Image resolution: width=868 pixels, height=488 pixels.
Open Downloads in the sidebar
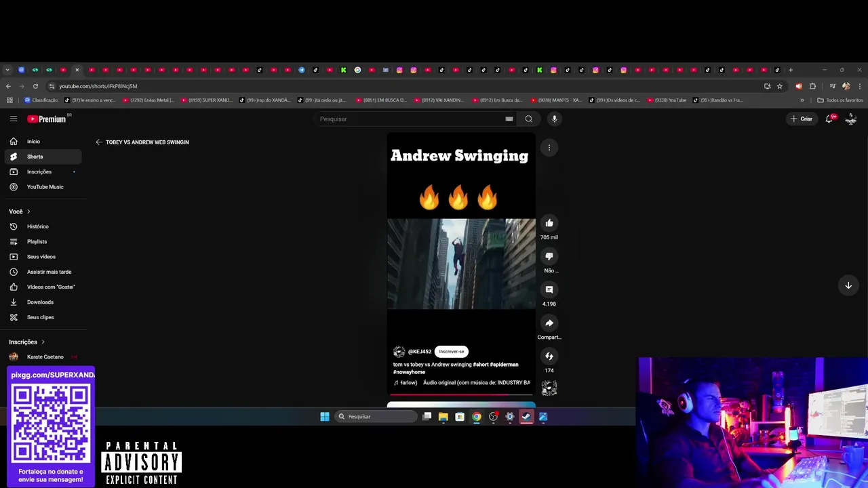click(43, 302)
